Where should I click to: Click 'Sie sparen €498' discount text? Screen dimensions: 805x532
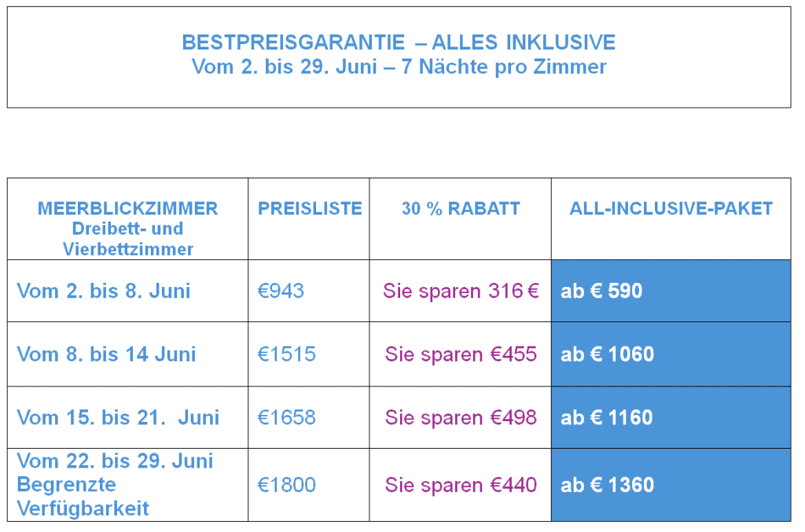click(461, 417)
